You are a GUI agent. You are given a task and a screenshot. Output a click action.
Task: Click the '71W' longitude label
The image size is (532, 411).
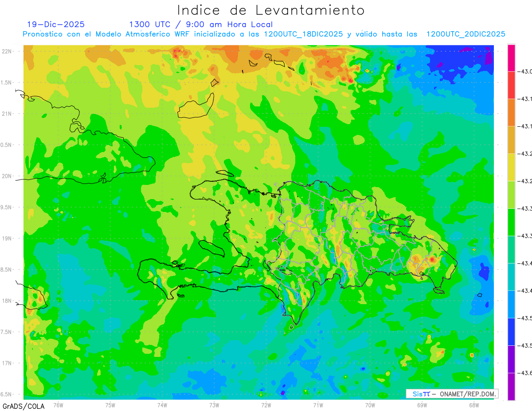318,405
